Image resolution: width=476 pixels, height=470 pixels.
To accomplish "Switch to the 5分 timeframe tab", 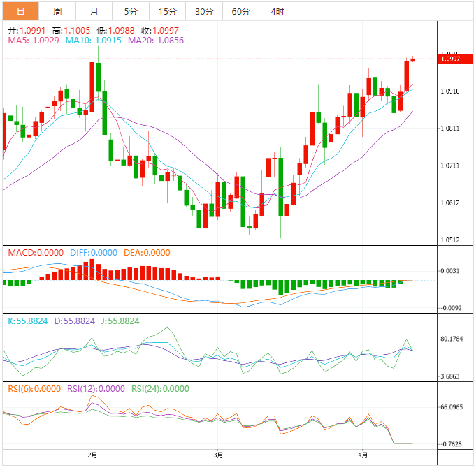I will click(x=131, y=11).
